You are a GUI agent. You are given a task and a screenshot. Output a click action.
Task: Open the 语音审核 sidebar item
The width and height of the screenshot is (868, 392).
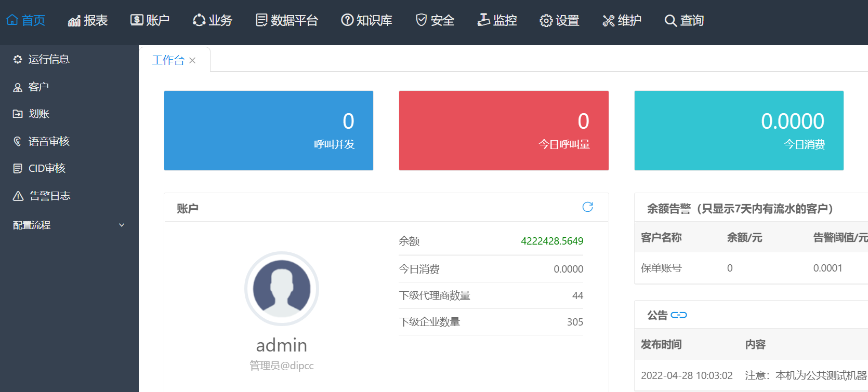click(x=48, y=141)
